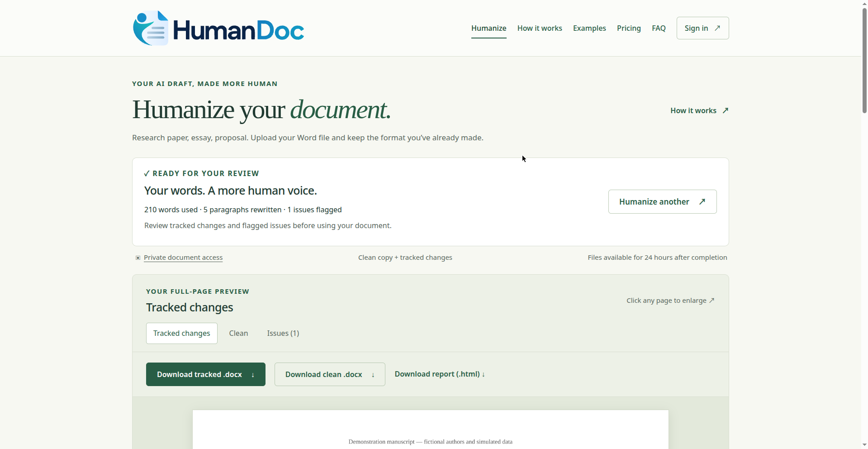Click the 'Clean copy + tracked changes' note

coord(405,258)
